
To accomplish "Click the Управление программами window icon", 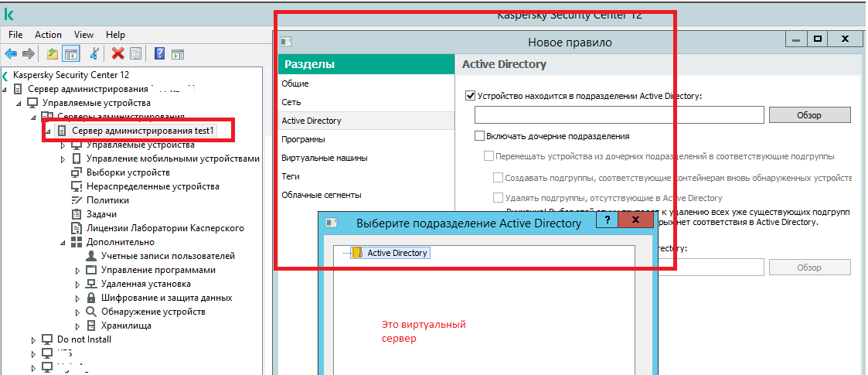I will [91, 270].
